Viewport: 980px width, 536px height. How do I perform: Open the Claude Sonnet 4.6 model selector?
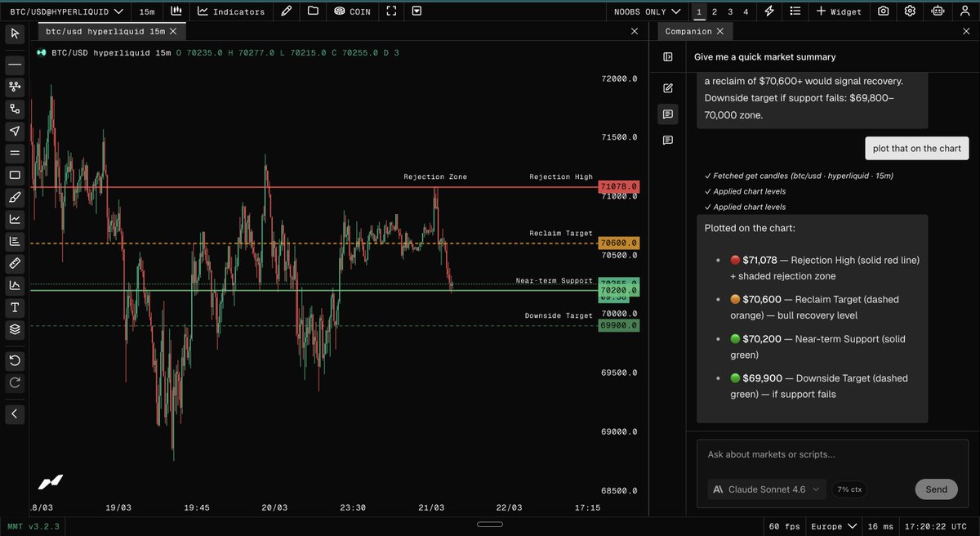point(768,489)
